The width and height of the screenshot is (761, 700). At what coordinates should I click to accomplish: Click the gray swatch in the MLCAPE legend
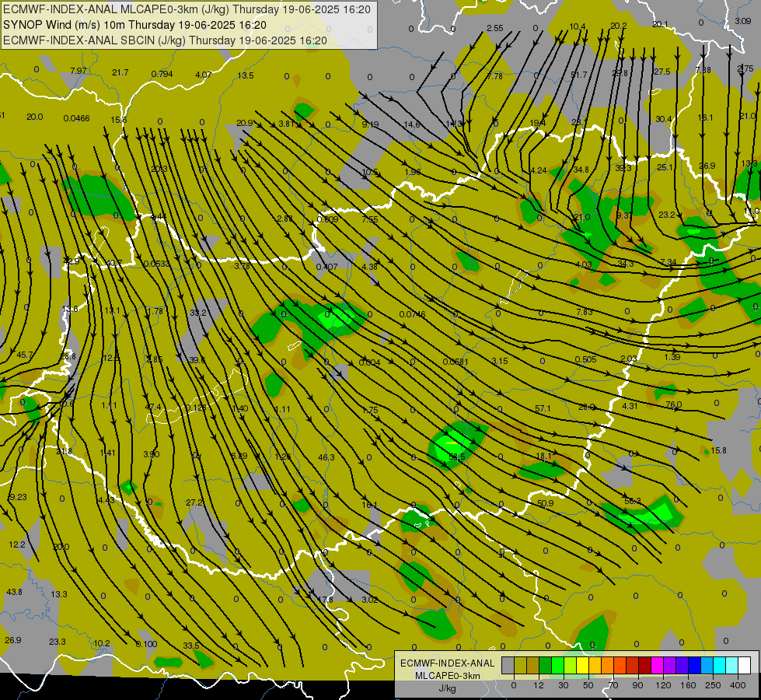pos(508,666)
